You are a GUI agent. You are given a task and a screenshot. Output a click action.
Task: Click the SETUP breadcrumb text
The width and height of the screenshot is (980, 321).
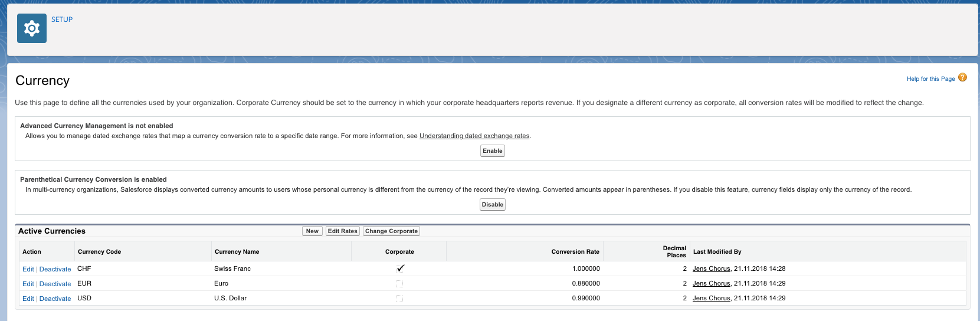click(62, 19)
